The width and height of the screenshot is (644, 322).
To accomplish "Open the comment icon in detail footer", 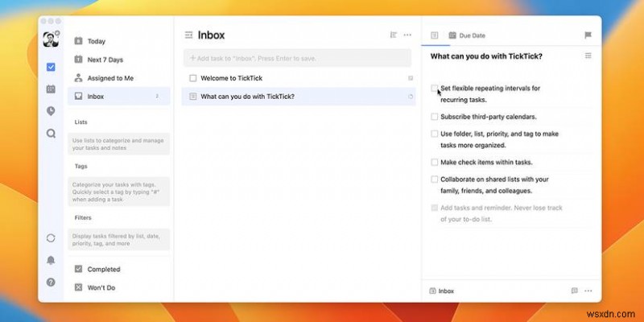I will tap(575, 291).
